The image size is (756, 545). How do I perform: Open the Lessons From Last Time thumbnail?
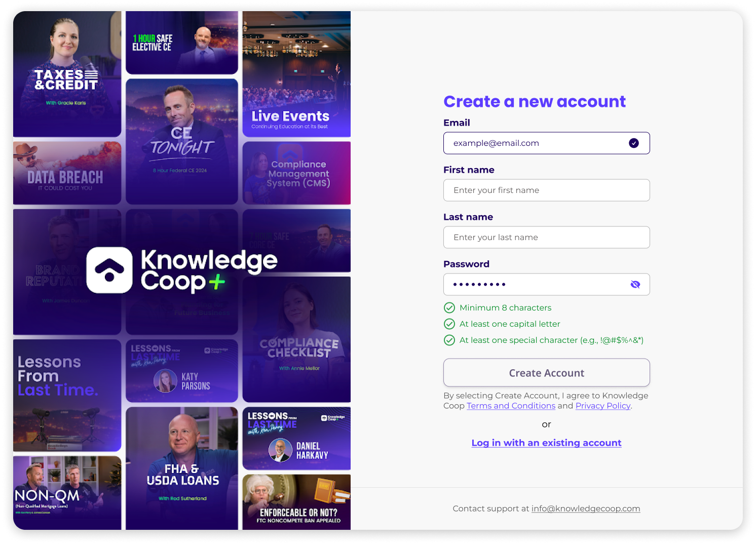pyautogui.click(x=67, y=395)
